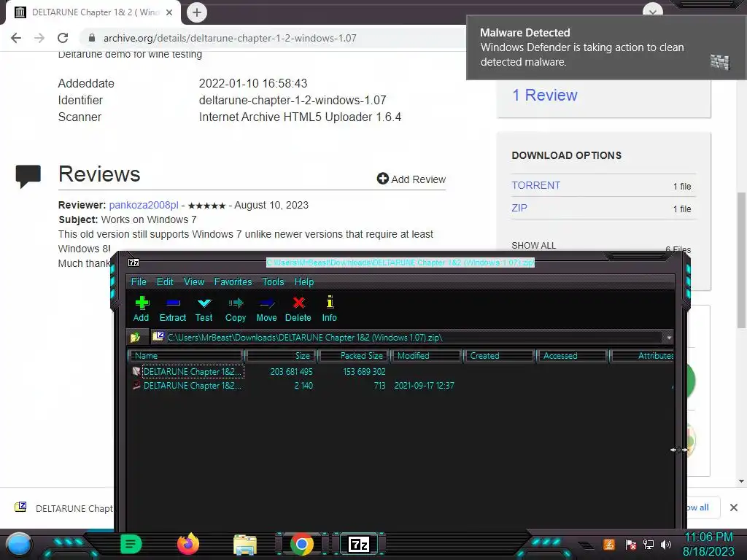Click the Add Review button
747x560 pixels.
pos(411,179)
